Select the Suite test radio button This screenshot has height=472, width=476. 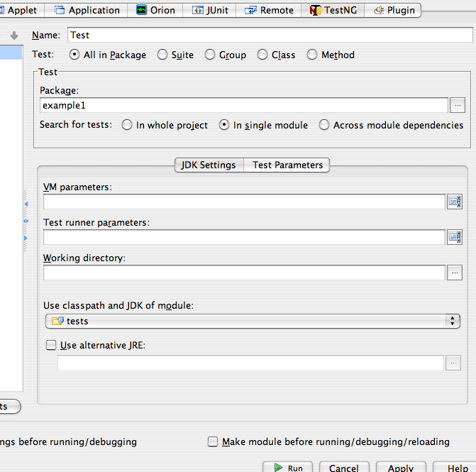(x=162, y=55)
